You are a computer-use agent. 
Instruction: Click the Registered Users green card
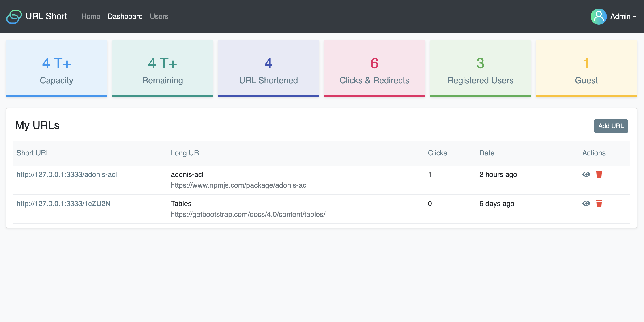(480, 68)
